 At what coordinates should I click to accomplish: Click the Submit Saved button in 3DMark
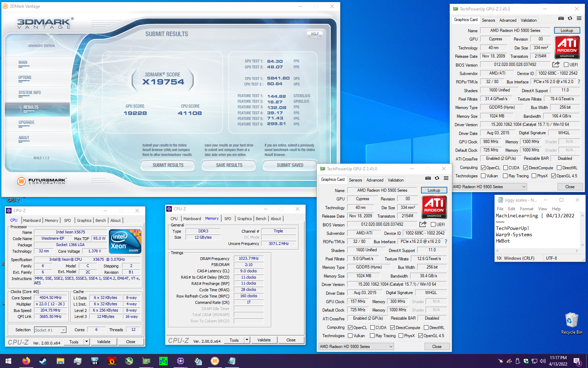(x=290, y=165)
